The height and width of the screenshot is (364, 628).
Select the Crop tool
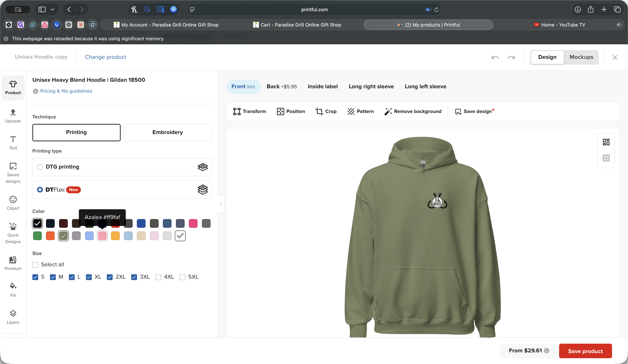coord(326,111)
